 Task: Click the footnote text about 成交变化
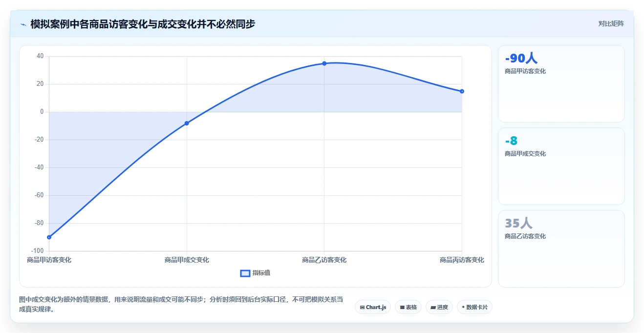[181, 304]
